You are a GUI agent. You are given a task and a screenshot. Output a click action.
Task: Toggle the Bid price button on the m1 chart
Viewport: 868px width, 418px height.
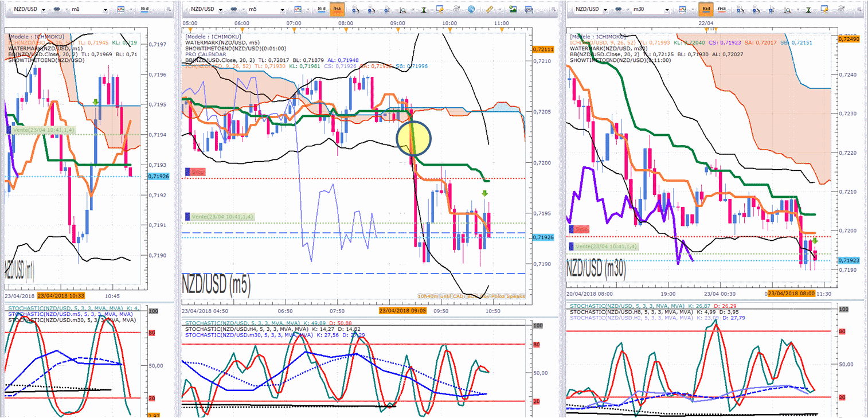[144, 9]
